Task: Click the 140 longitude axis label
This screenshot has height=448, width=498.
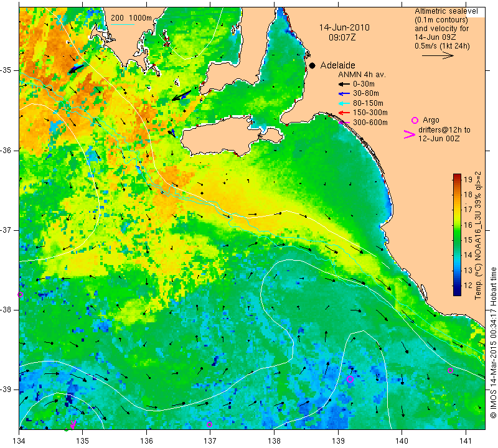Action: pyautogui.click(x=402, y=441)
